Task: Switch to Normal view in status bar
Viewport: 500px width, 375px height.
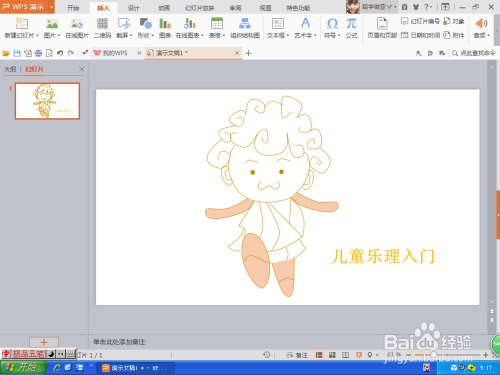Action: (x=319, y=355)
